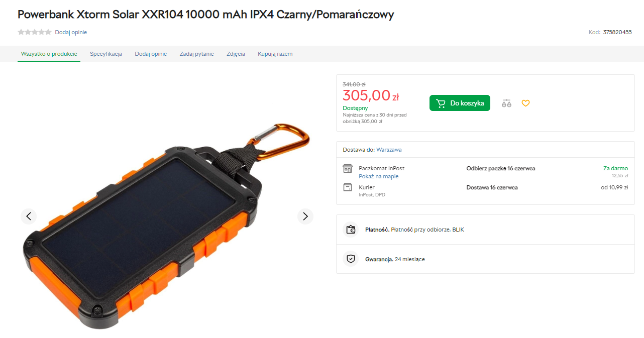Viewport: 644px width, 338px height.
Task: Click the Kurier delivery box icon
Action: (x=348, y=187)
